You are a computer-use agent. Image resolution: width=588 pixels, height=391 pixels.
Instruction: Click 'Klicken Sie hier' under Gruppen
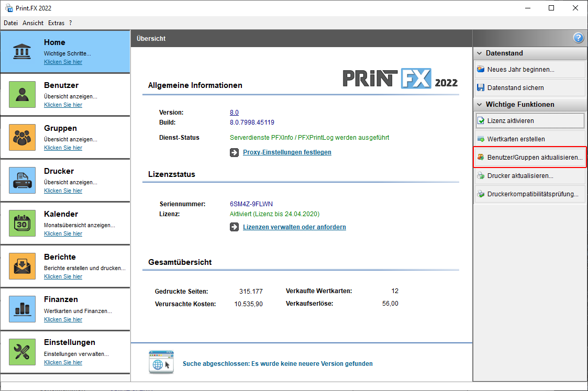pos(63,148)
